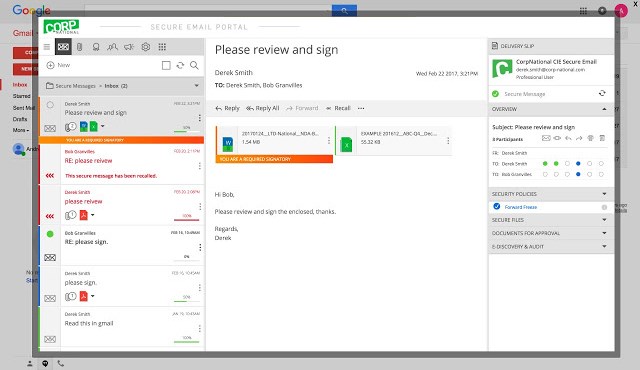Click the Delivery Slip panel header
Viewport: 640px width, 370px height.
click(x=551, y=46)
